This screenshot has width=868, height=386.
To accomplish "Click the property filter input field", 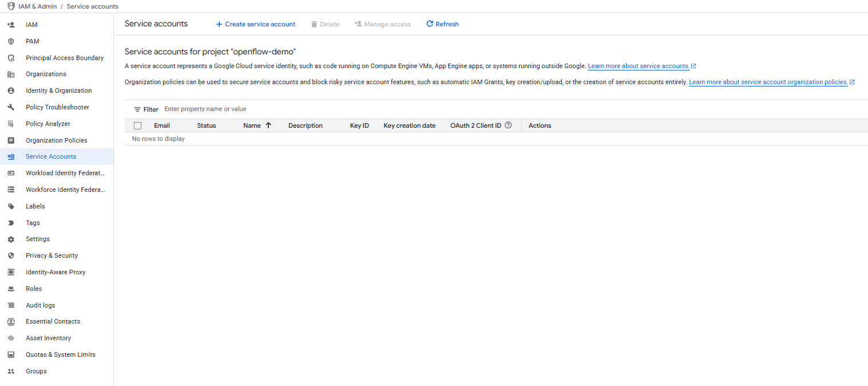I will coord(229,109).
